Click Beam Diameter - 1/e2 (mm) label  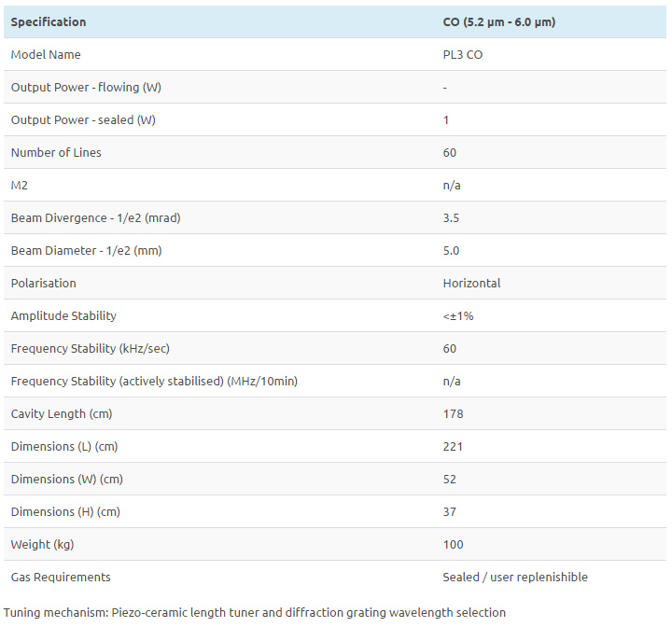pyautogui.click(x=87, y=250)
